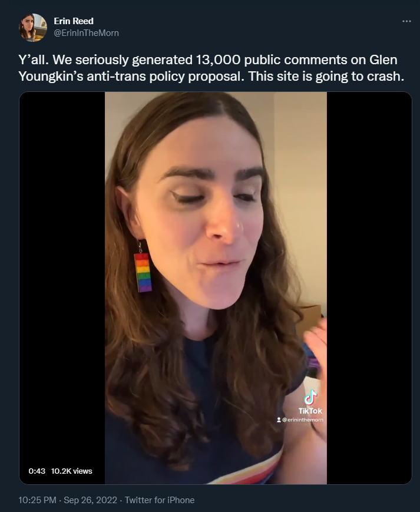Viewport: 420px width, 512px height.
Task: Click the Sep 26, 2022 date
Action: point(90,500)
